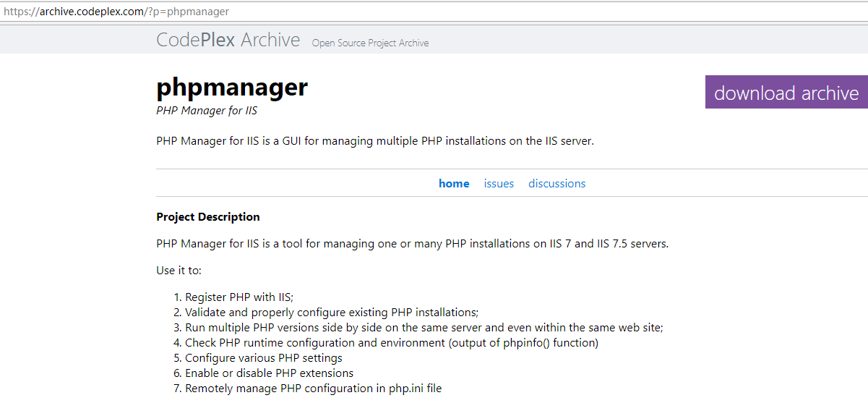Open the CodePlex Archive home logo
The height and width of the screenshot is (403, 868).
coord(228,41)
